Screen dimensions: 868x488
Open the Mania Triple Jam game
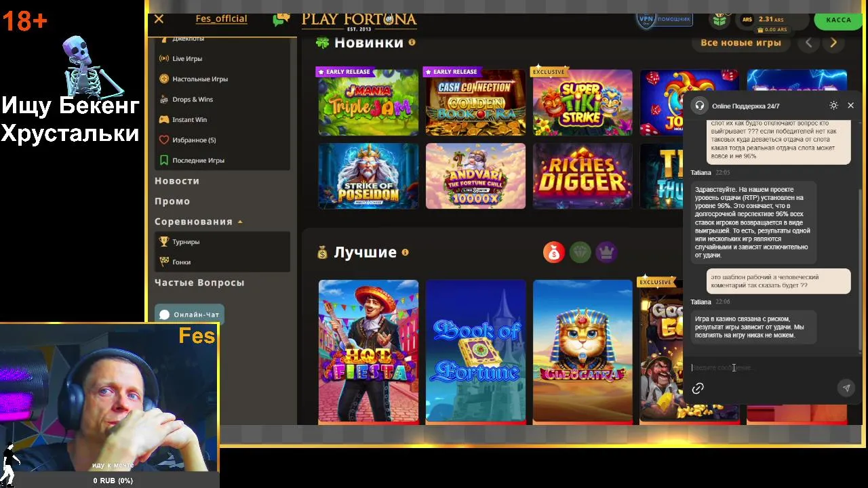coord(368,102)
